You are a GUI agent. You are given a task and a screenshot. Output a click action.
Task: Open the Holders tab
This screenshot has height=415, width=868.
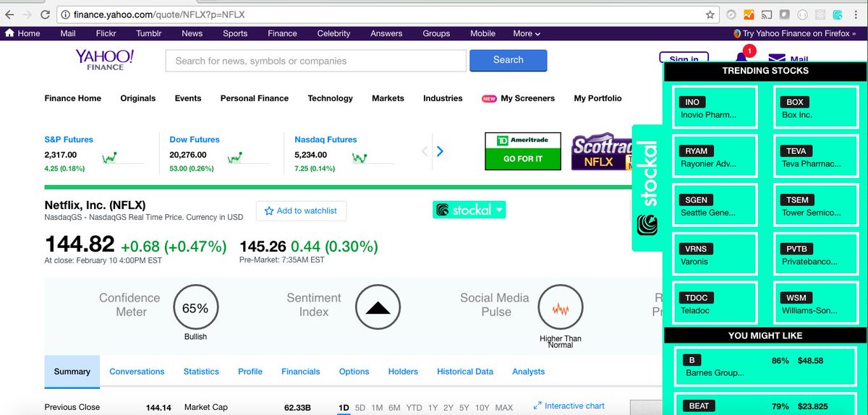[403, 372]
